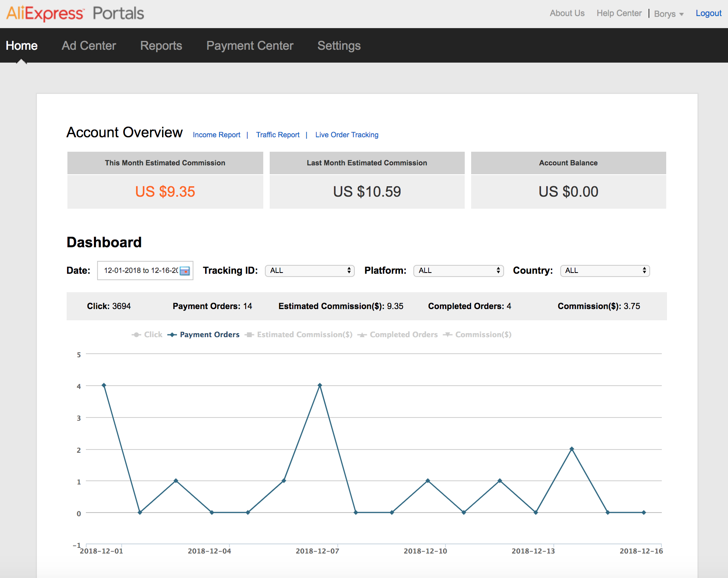Click the Commission($): 3.75 summary stat
This screenshot has height=578, width=728.
599,306
